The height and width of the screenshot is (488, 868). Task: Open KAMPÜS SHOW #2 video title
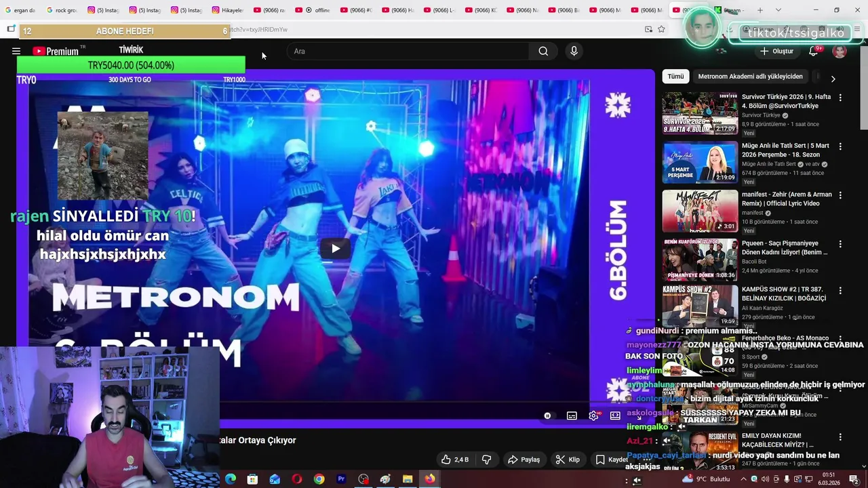coord(784,293)
